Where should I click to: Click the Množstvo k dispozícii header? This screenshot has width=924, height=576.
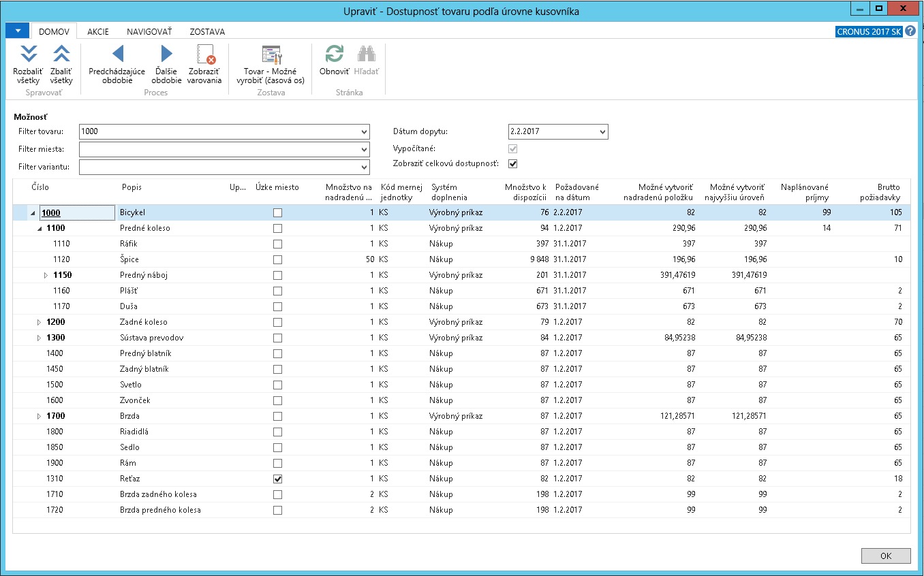tap(525, 192)
